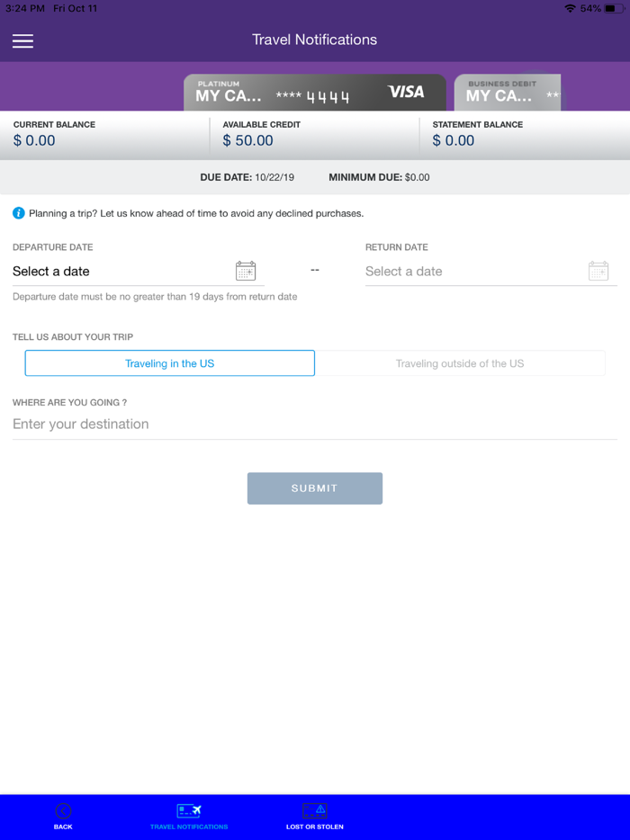The height and width of the screenshot is (840, 630).
Task: Expand the Platinum MY CA Visa card details
Action: click(x=315, y=92)
